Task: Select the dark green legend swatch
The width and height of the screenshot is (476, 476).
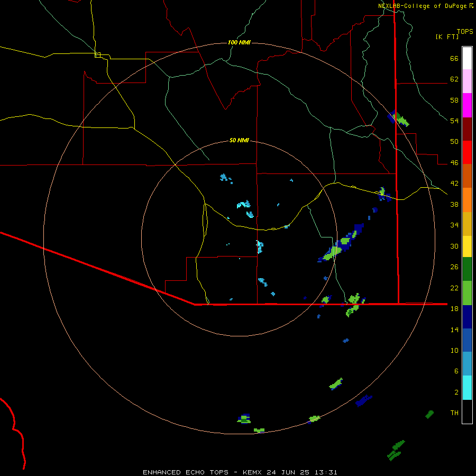Action: tap(467, 269)
